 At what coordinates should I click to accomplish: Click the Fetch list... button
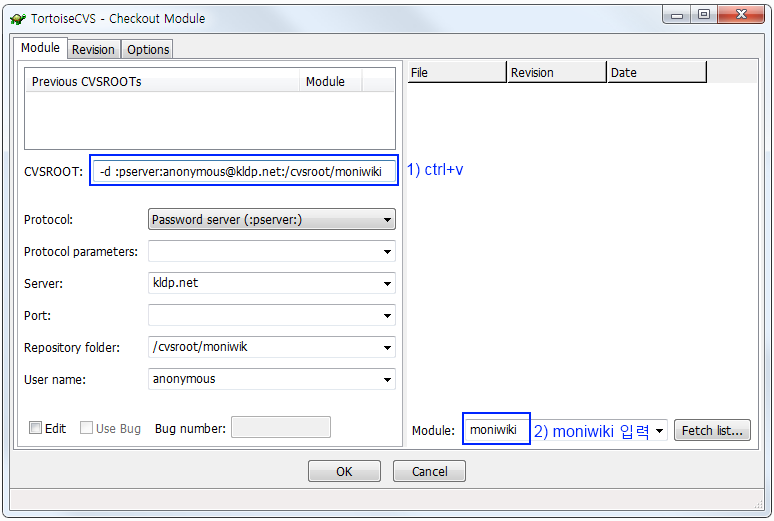pos(712,431)
